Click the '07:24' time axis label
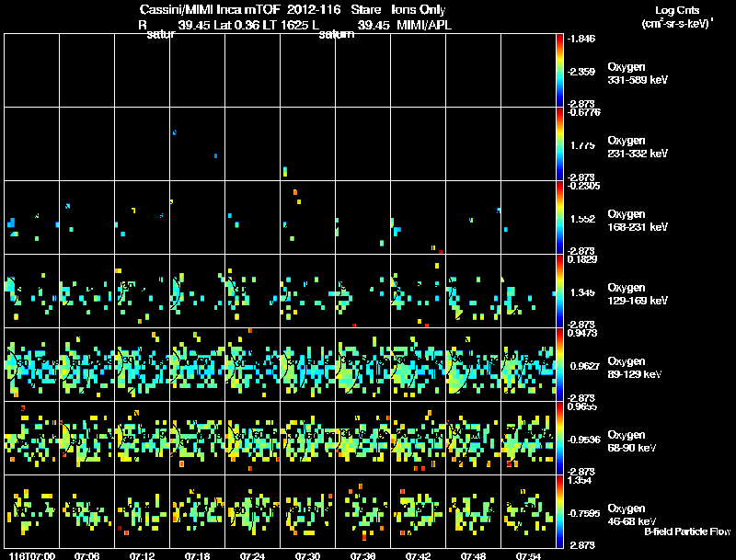The width and height of the screenshot is (736, 560). [252, 555]
